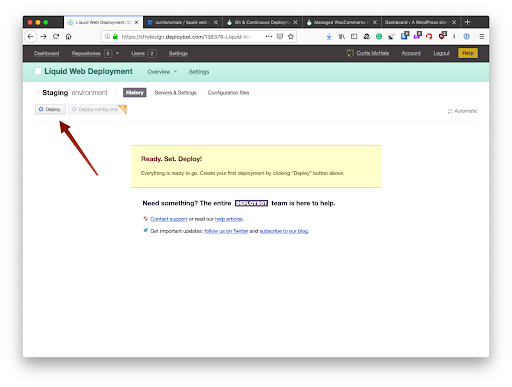Bookmark this page with the star icon
Viewport: 512px width, 387px height.
coord(291,37)
